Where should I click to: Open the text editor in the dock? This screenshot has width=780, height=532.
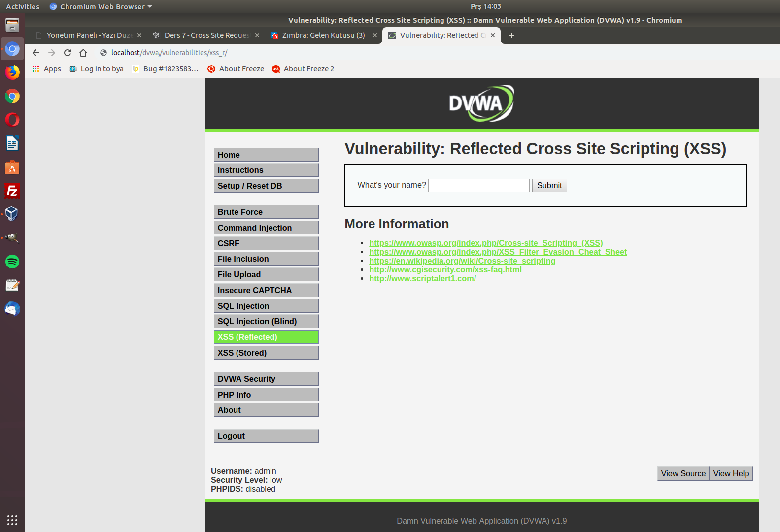tap(12, 285)
